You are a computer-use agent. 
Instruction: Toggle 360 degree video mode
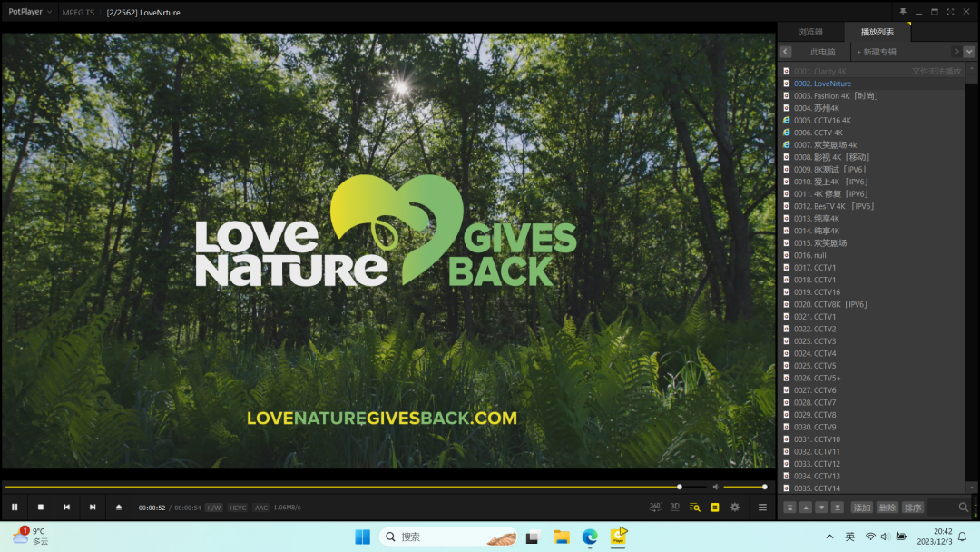(655, 507)
